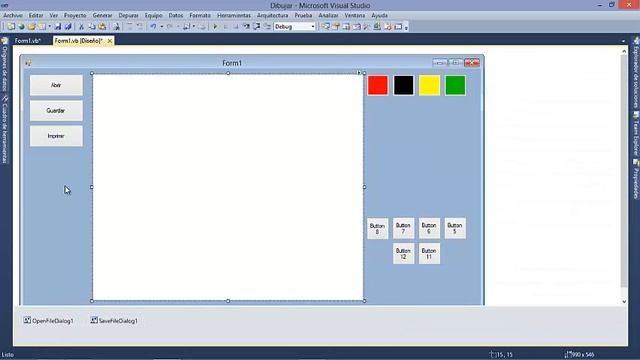Close the Form1.vb [Diseño] tab

tap(110, 41)
